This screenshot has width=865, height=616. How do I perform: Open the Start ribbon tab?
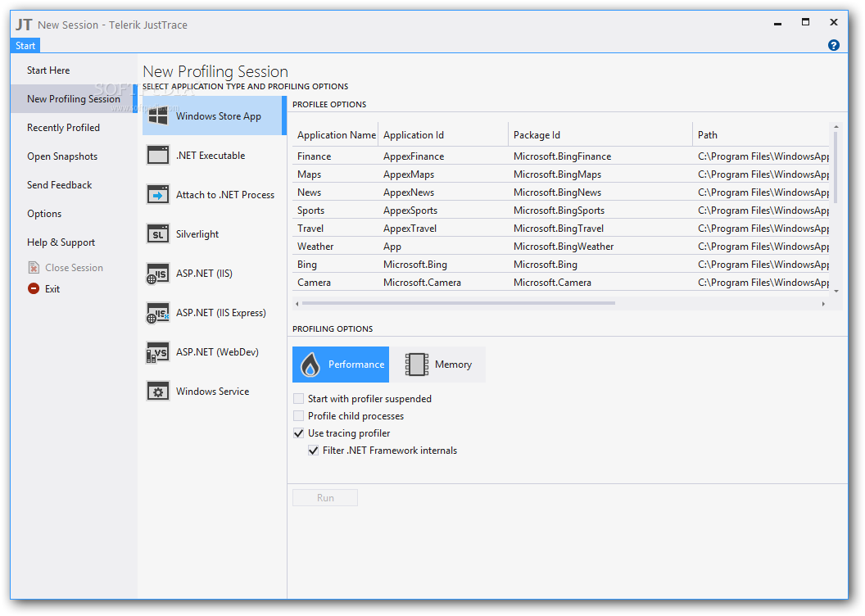coord(25,46)
